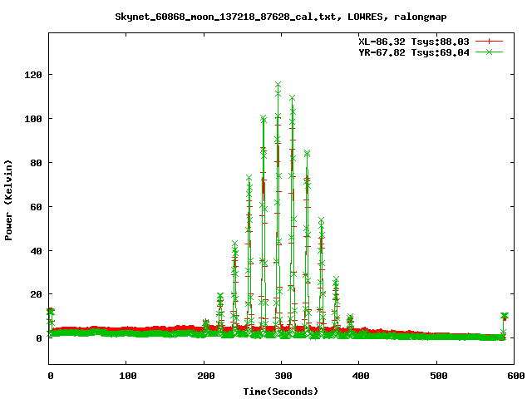Select the YR-67.82 Tsys:69.04 legend entry
The width and height of the screenshot is (532, 399).
414,52
